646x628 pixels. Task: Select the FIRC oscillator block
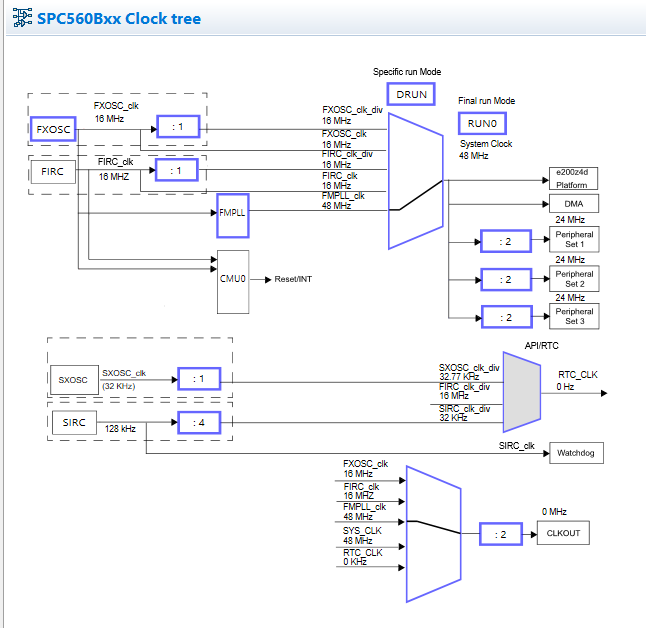pos(53,171)
